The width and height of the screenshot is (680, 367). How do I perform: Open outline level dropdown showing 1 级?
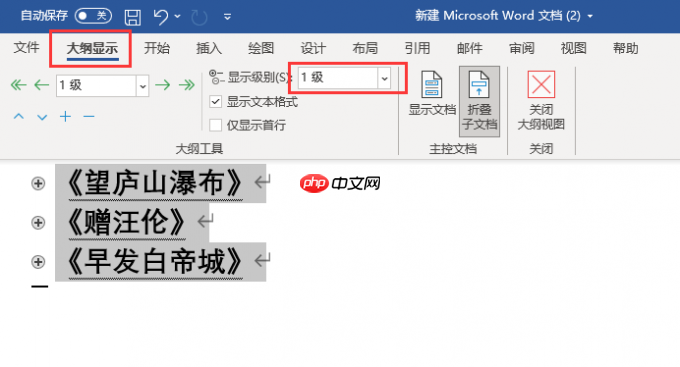(x=143, y=85)
